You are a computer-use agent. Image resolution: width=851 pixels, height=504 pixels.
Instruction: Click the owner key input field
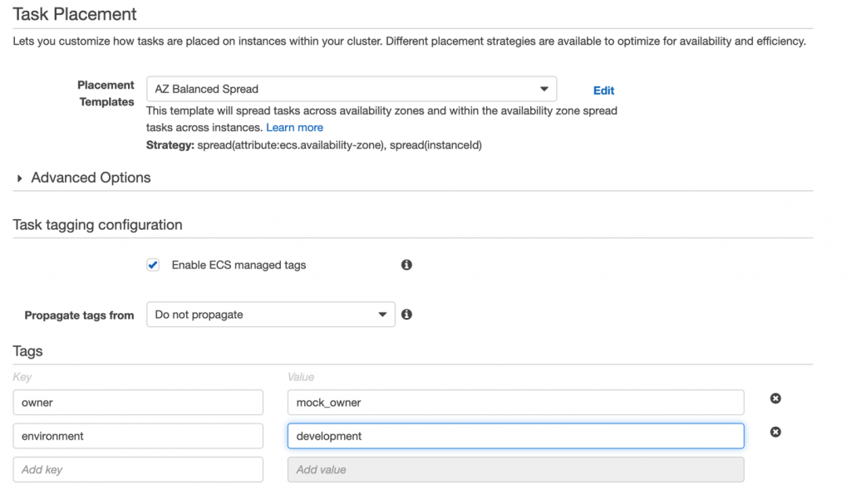(x=138, y=403)
